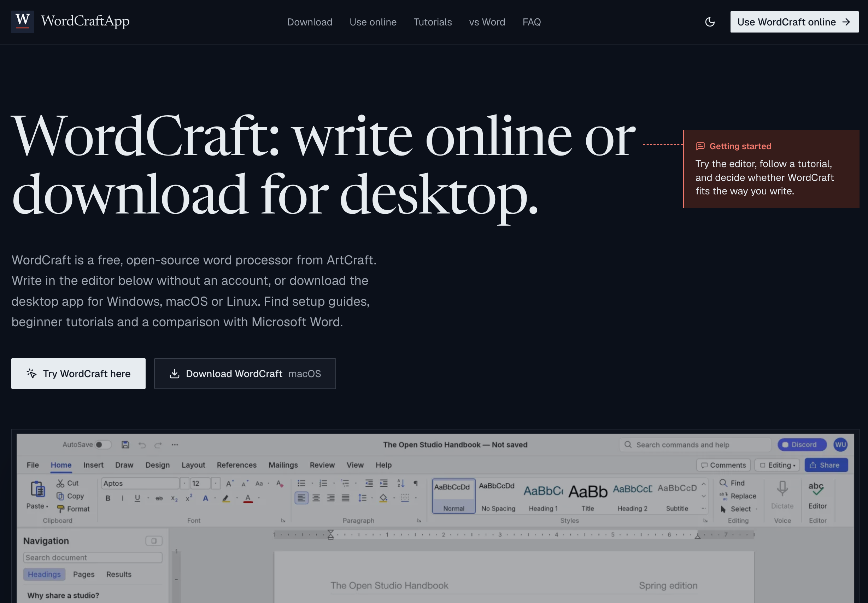
Task: Click the undo arrow icon
Action: coord(142,445)
